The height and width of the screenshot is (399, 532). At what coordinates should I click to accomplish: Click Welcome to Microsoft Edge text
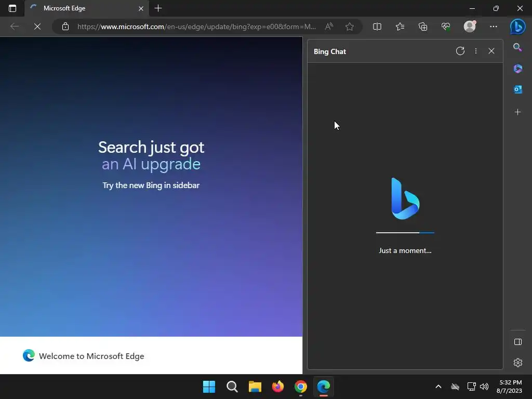91,356
